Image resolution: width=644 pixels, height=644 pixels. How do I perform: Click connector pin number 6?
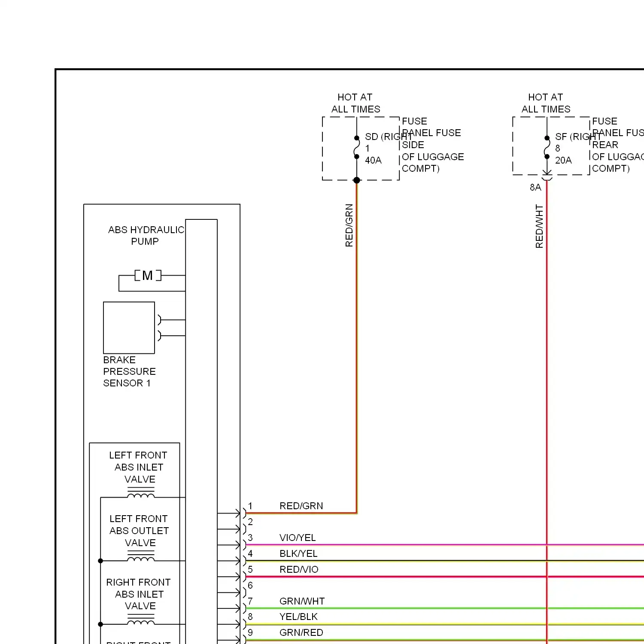250,585
